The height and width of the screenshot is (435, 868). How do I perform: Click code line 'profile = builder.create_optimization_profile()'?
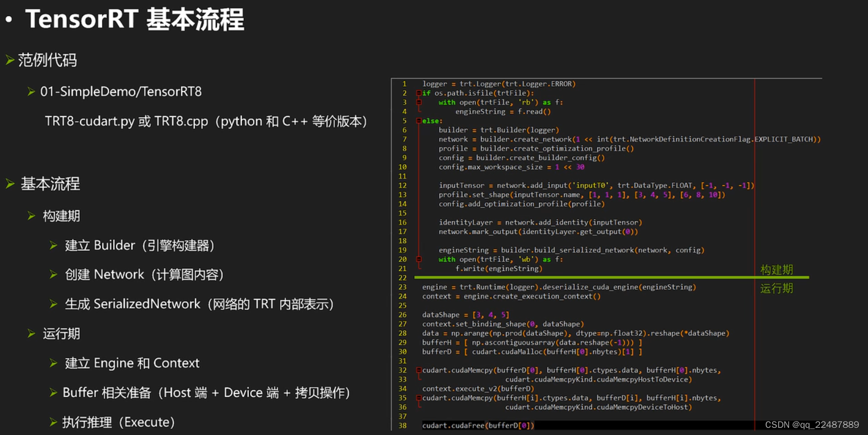(x=536, y=149)
